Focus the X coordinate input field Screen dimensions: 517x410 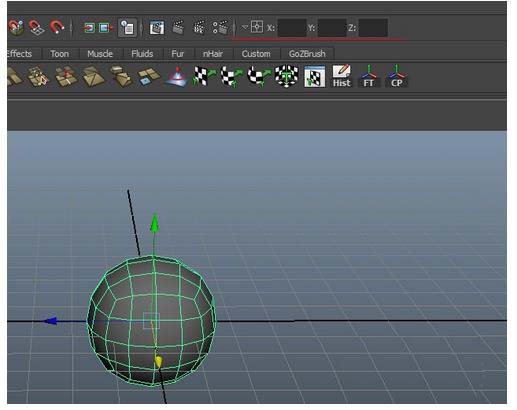[x=292, y=28]
